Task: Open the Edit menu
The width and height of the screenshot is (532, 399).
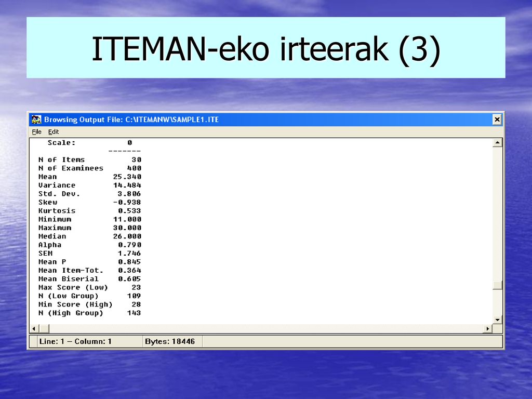Action: [x=54, y=132]
